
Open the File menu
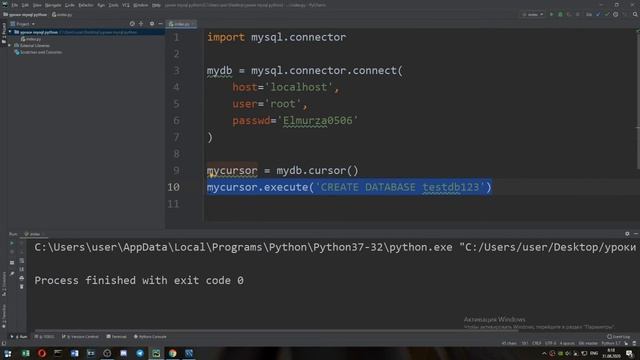(15, 5)
